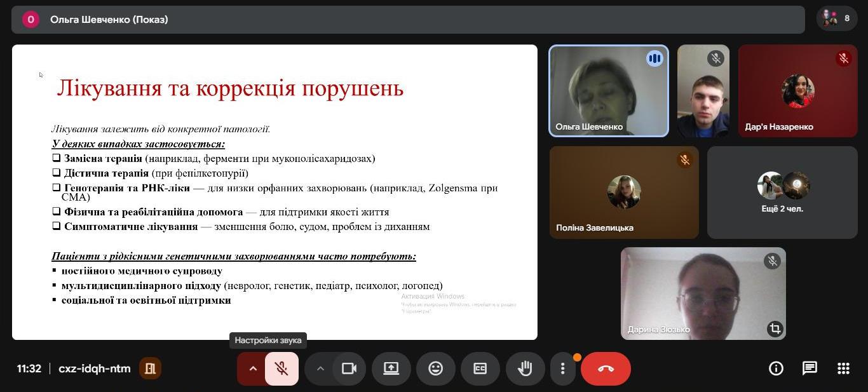Turn on the camera
Screen dimensions: 868x392
click(x=349, y=368)
